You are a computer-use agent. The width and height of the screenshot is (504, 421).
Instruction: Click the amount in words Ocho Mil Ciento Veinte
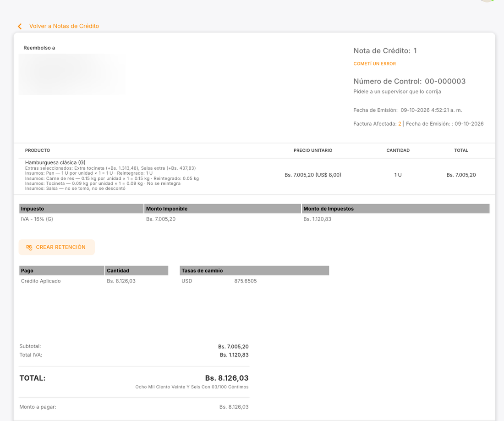pos(192,387)
